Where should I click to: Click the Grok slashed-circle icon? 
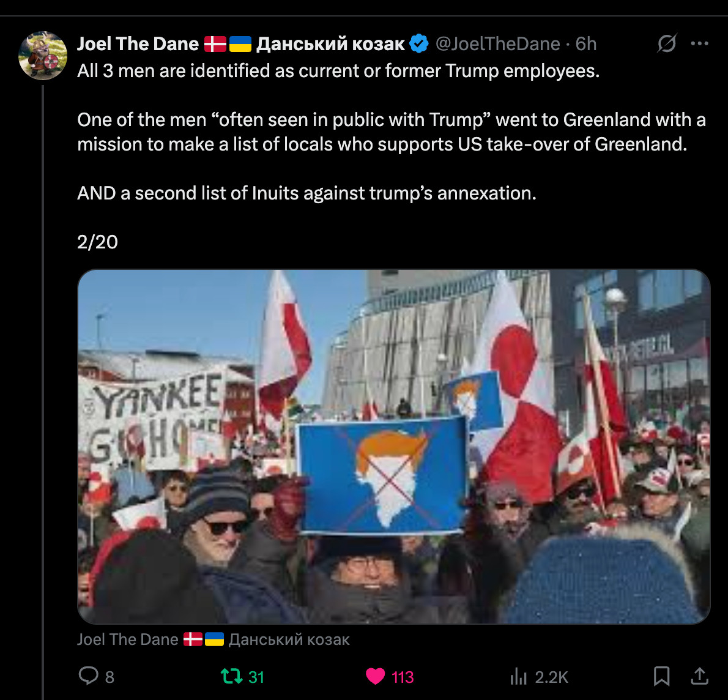tap(667, 43)
